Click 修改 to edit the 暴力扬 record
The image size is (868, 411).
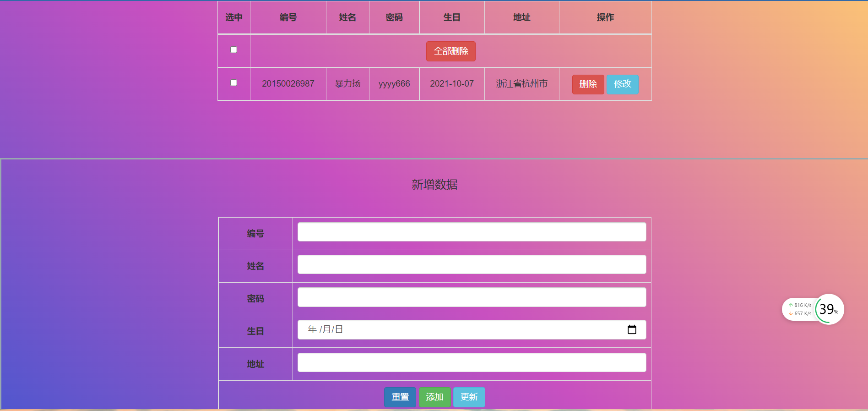pos(623,84)
